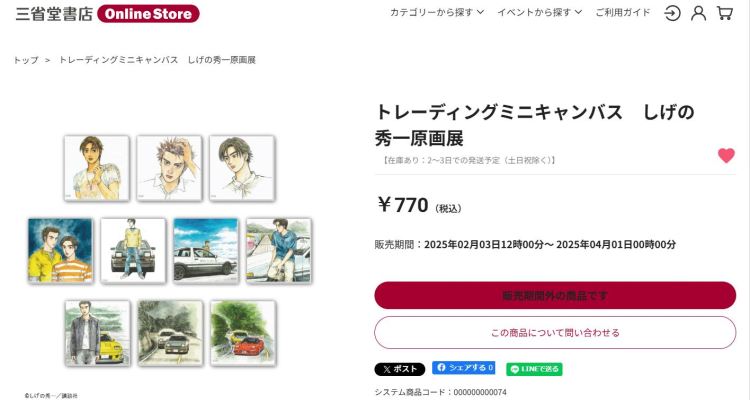This screenshot has width=750, height=400.
Task: View the white AE86 under blue sky thumbnail
Action: [206, 250]
